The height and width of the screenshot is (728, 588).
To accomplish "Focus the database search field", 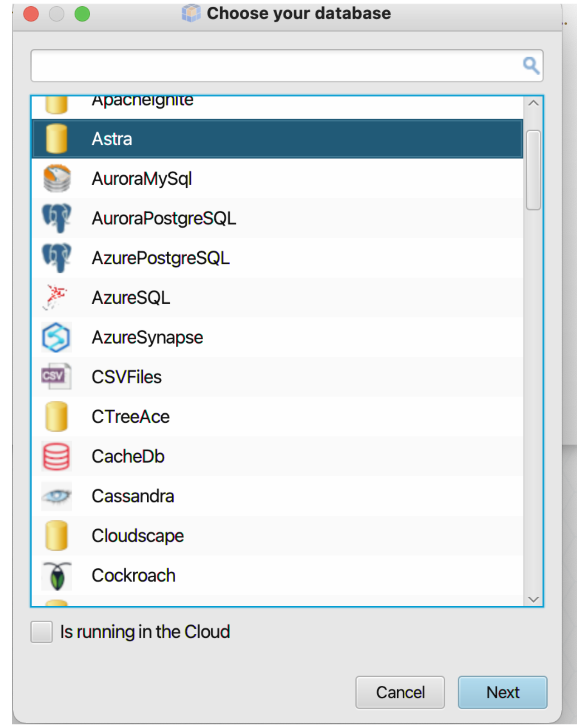I will [287, 66].
